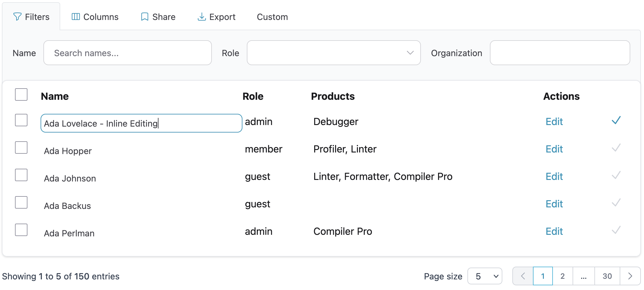This screenshot has width=644, height=290.
Task: Click the checkmark icon in Ada Backus row
Action: click(x=616, y=203)
